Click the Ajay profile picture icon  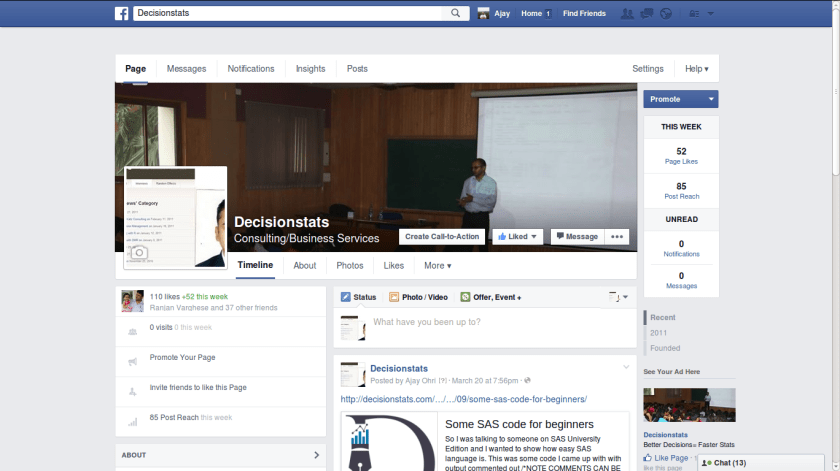483,13
